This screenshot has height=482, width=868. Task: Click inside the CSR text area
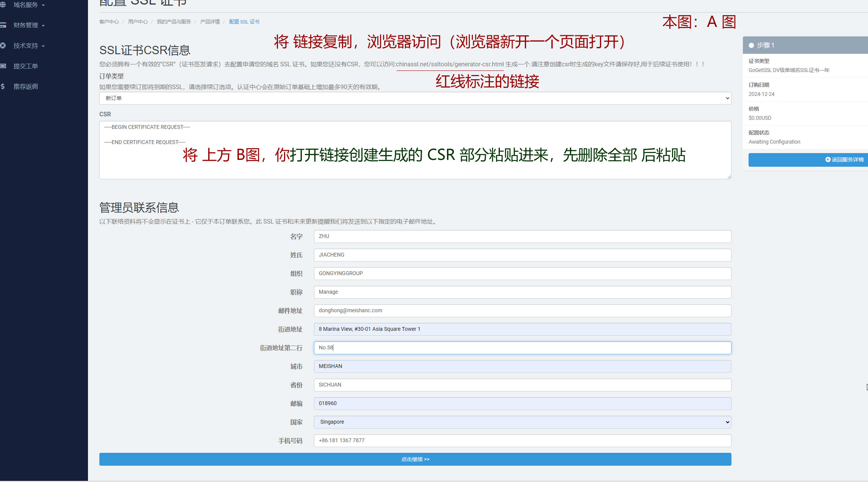[415, 150]
